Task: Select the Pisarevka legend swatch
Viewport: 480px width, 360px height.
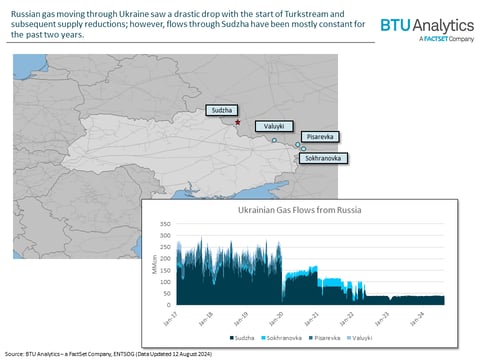Action: coord(311,338)
